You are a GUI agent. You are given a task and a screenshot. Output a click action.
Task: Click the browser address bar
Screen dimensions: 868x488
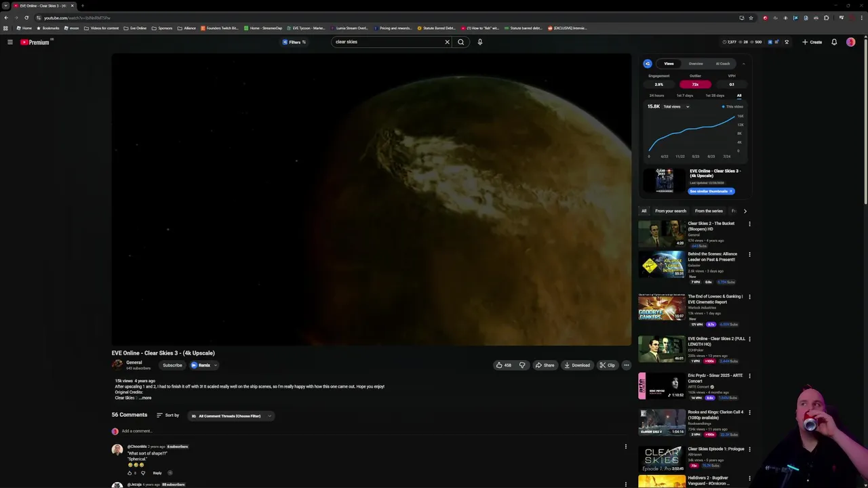[387, 18]
